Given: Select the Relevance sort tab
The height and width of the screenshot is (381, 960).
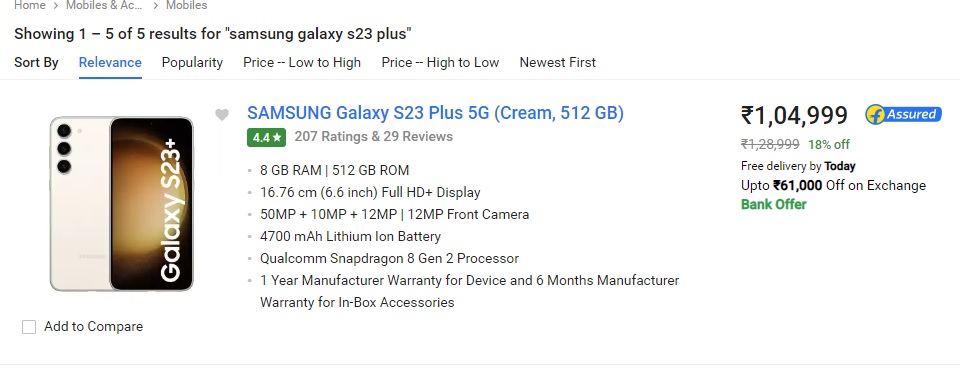Looking at the screenshot, I should coord(110,62).
